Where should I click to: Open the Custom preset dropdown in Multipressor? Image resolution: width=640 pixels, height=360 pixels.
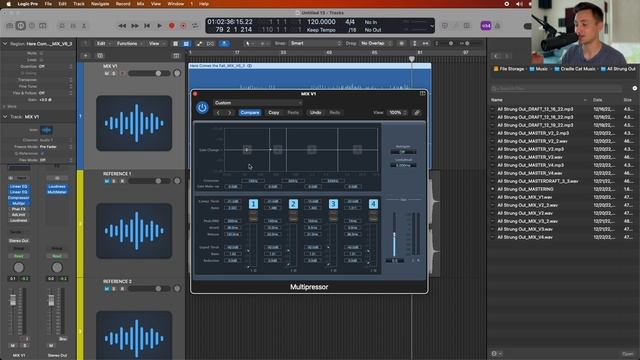(x=258, y=103)
